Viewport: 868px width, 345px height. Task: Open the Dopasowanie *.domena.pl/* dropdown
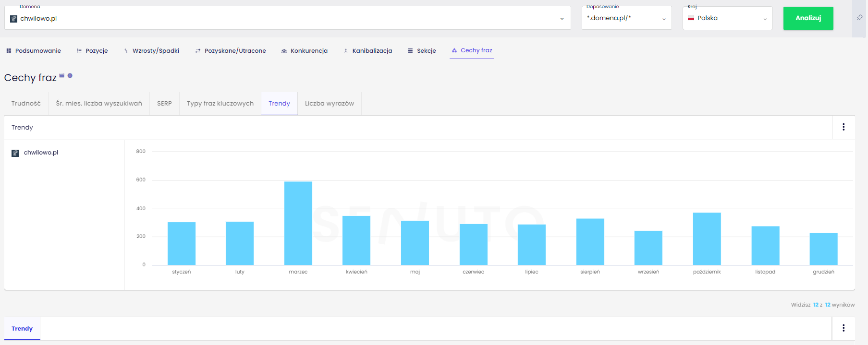(626, 18)
